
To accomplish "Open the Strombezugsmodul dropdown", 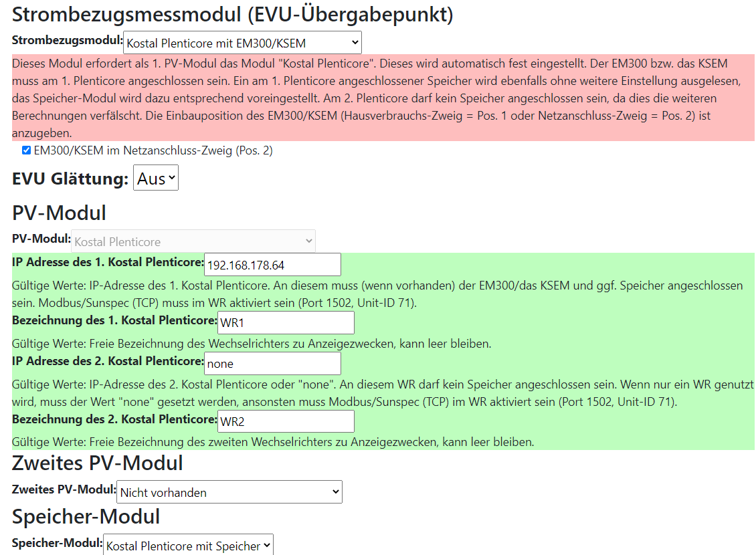I will tap(242, 43).
